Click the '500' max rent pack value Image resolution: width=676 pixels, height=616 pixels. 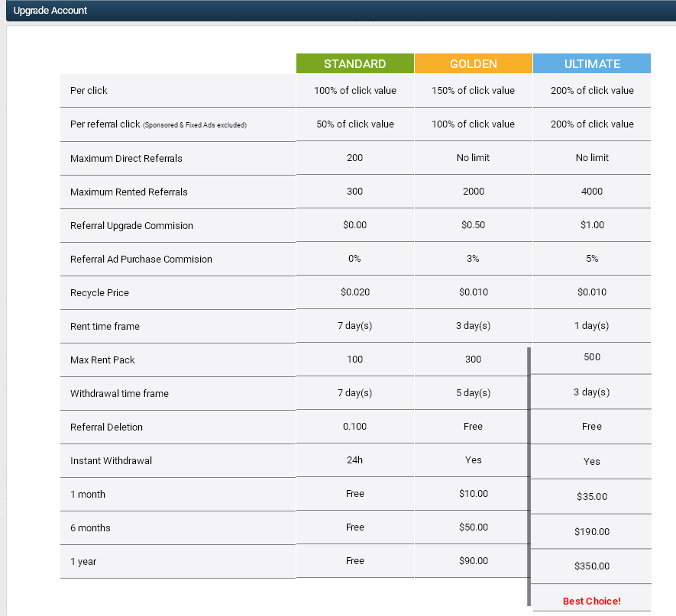point(592,357)
